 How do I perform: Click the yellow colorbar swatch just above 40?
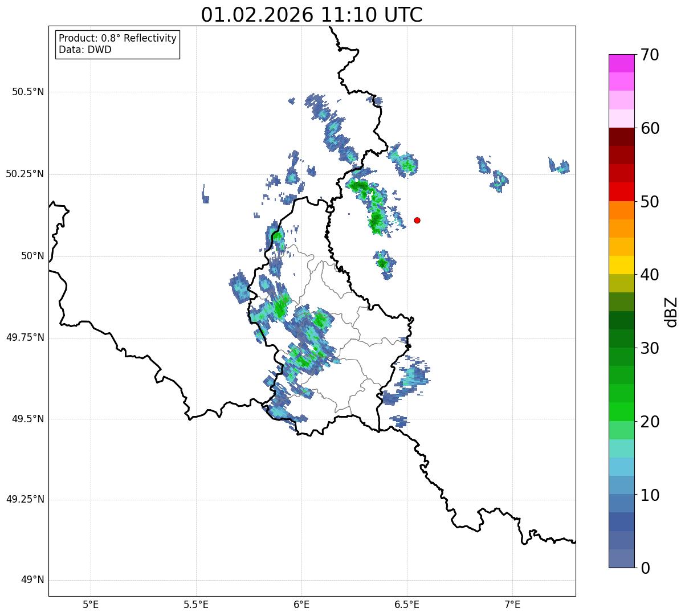pyautogui.click(x=621, y=265)
